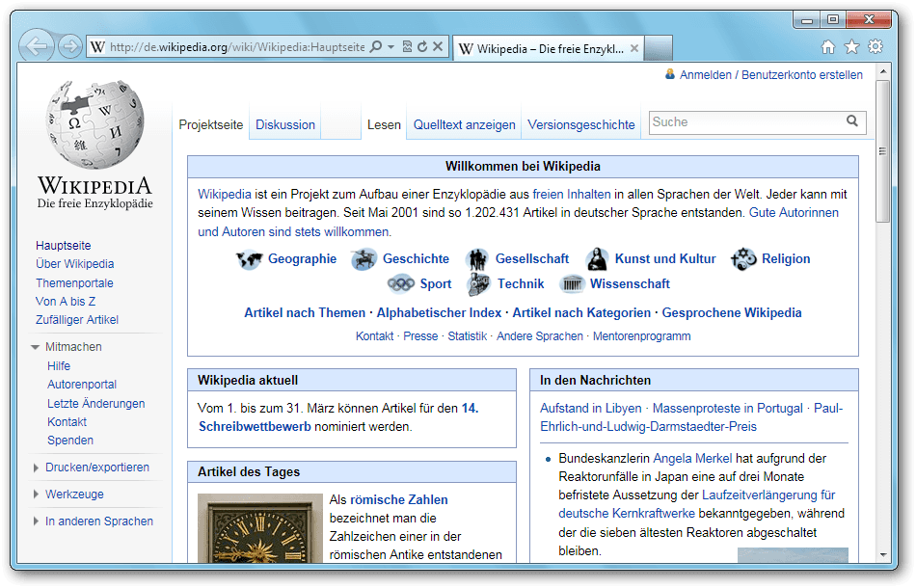
Task: Select the Lesen tab
Action: pos(384,125)
